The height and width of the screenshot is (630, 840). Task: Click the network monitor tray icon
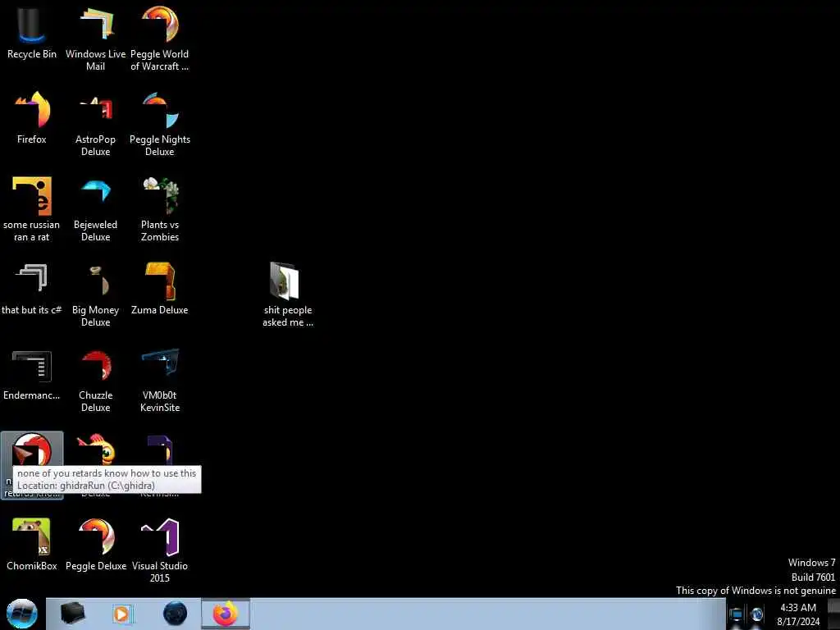(737, 615)
